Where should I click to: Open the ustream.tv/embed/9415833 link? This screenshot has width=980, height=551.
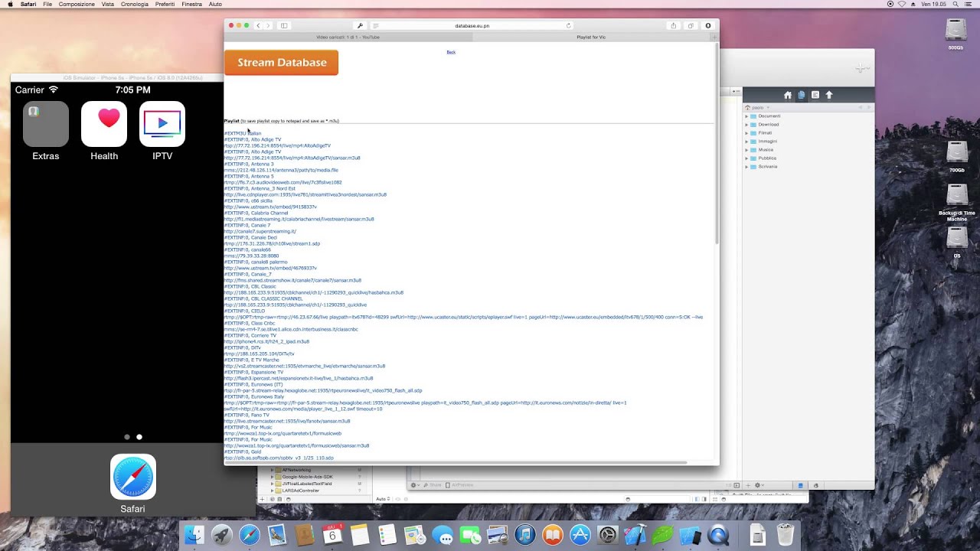270,207
